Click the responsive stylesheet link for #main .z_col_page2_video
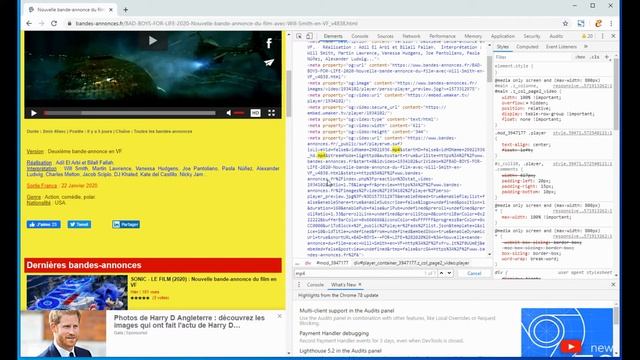The image size is (640, 360). click(x=582, y=86)
